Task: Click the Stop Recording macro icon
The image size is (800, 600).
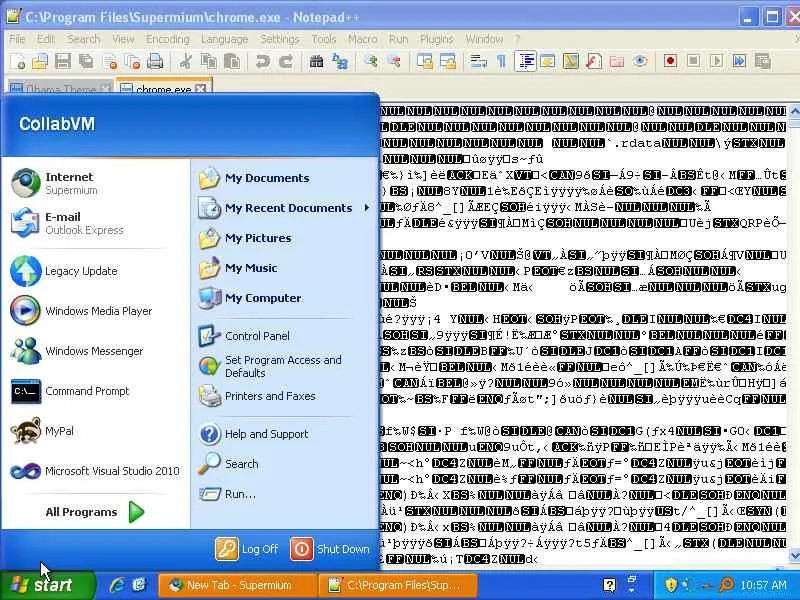Action: click(693, 62)
